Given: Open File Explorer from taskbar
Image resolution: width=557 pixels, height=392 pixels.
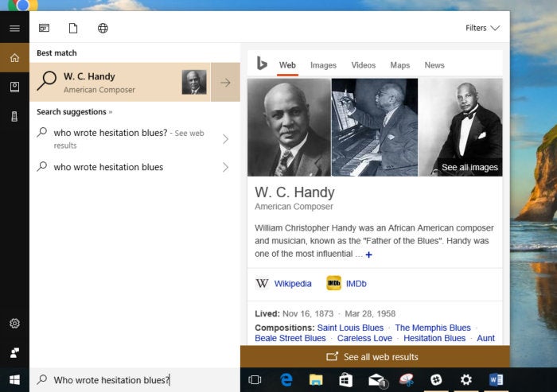Looking at the screenshot, I should [316, 380].
